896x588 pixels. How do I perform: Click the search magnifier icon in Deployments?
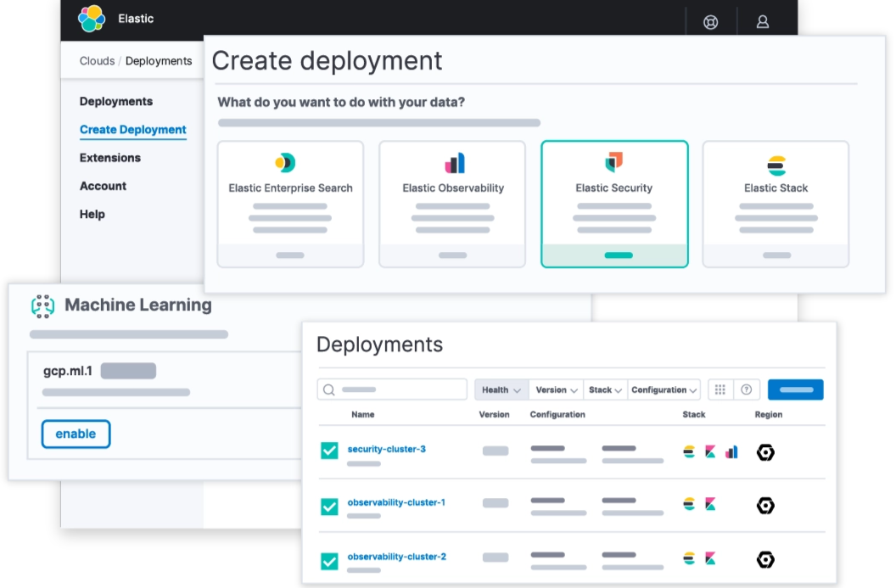click(328, 389)
